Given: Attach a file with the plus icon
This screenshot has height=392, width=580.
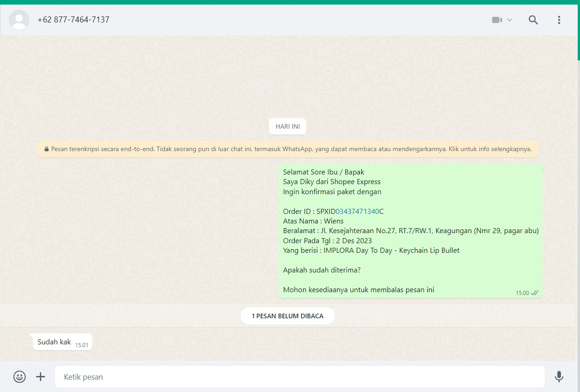Looking at the screenshot, I should pyautogui.click(x=41, y=377).
